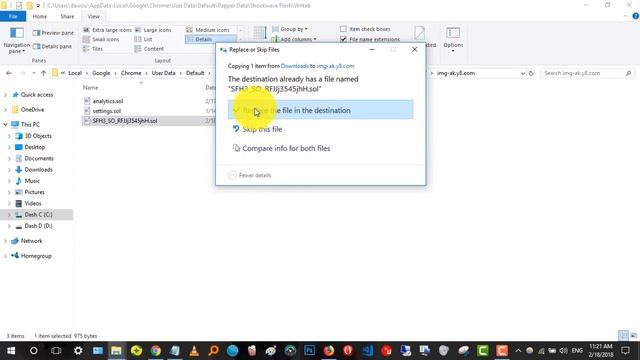The width and height of the screenshot is (640, 360).
Task: Sort by the Name column header
Action: click(x=91, y=87)
